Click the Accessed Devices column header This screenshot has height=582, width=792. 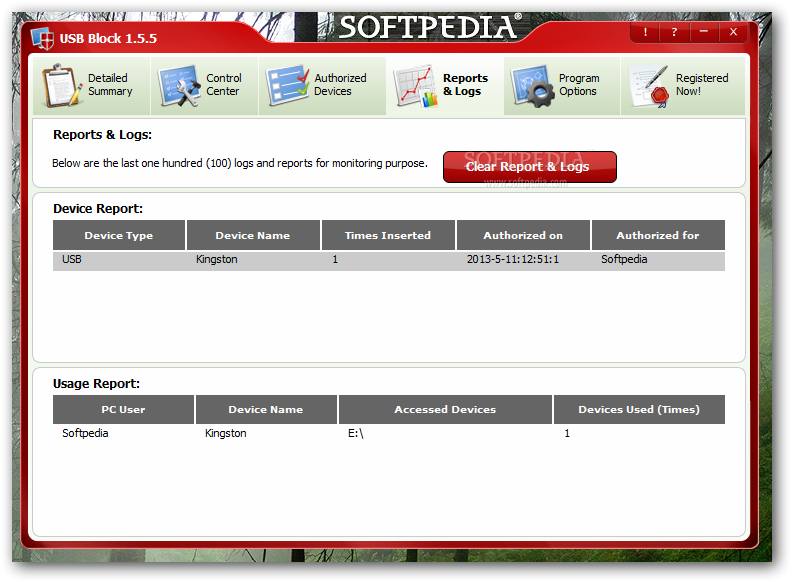(x=445, y=409)
